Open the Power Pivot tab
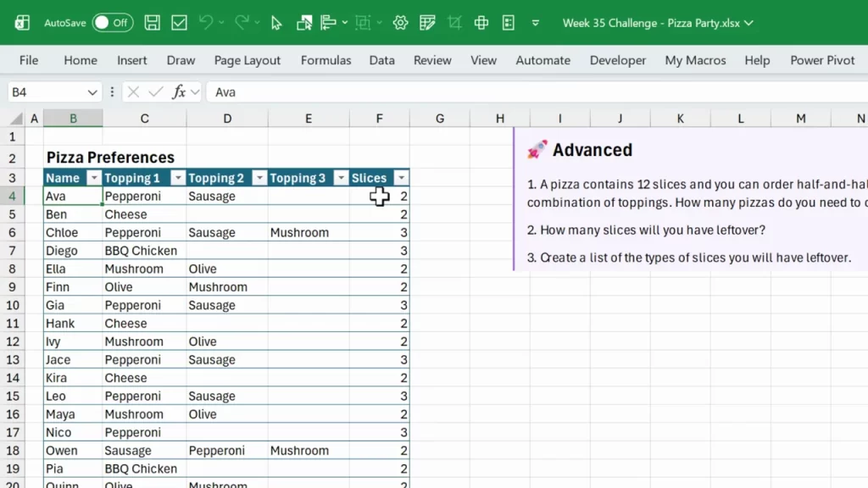Screen dimensions: 868x488 821,60
